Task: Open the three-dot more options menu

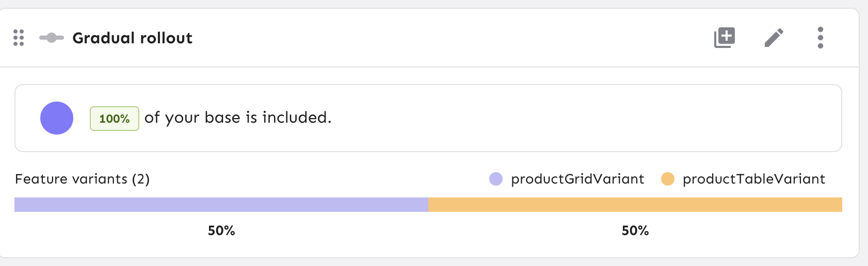Action: click(821, 38)
